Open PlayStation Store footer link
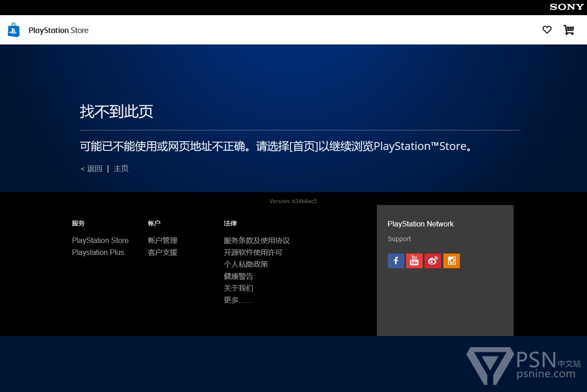587x392 pixels. point(100,241)
